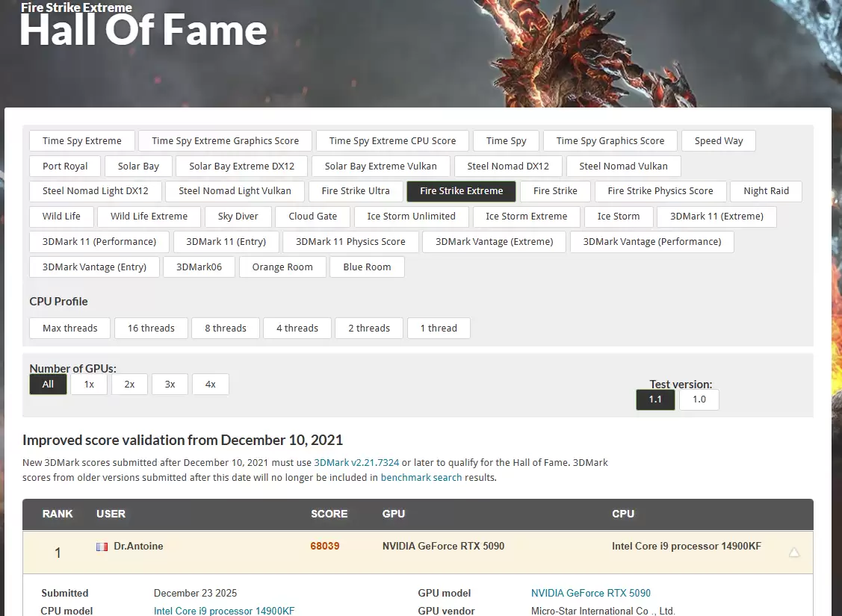This screenshot has width=842, height=616.
Task: Follow the benchmark search link
Action: click(x=421, y=477)
